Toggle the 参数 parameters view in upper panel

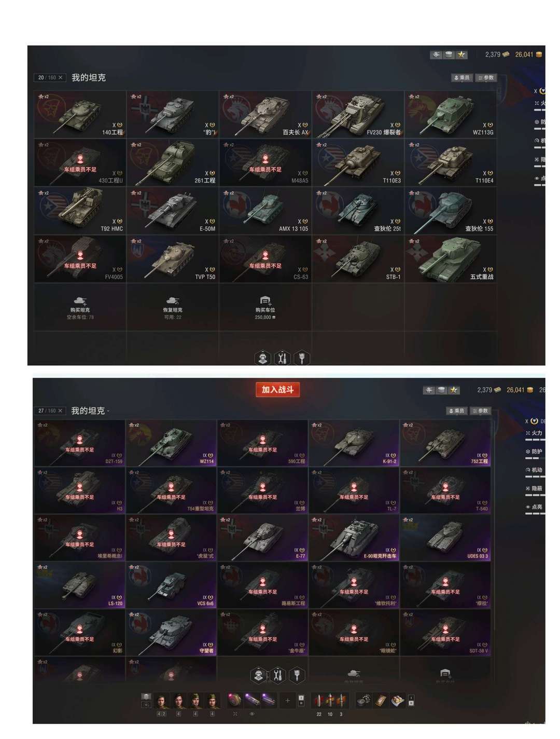[x=486, y=77]
